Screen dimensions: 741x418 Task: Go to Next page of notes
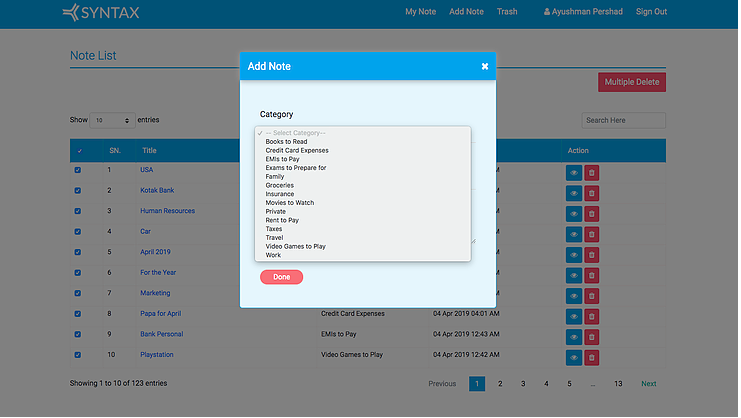point(648,384)
